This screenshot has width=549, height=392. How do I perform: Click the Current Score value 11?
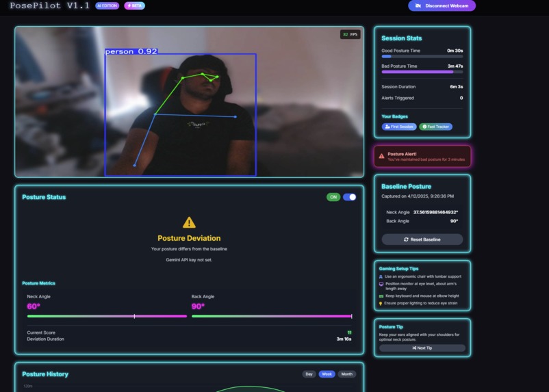point(349,332)
